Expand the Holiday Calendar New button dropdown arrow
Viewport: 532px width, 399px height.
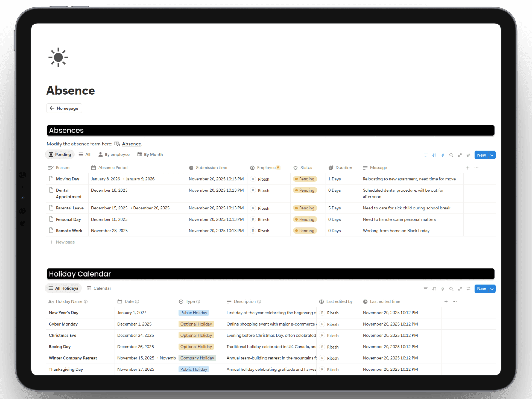tap(492, 289)
